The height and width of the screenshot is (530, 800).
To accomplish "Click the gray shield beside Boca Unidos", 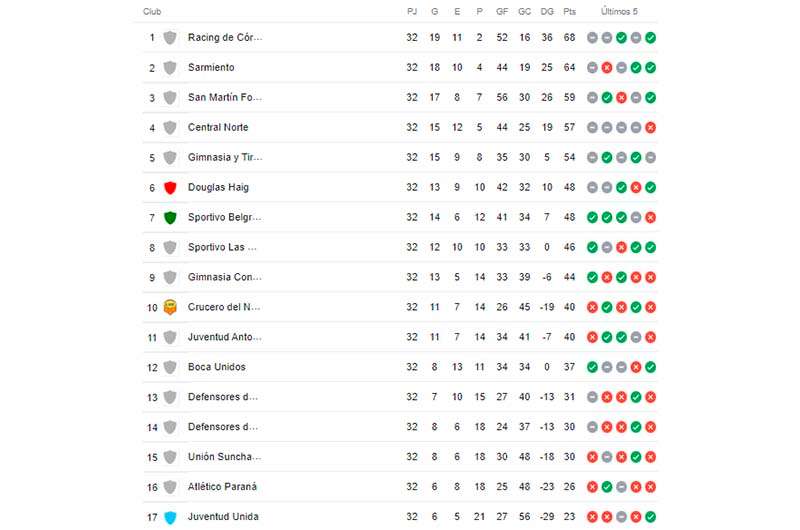I will click(170, 367).
